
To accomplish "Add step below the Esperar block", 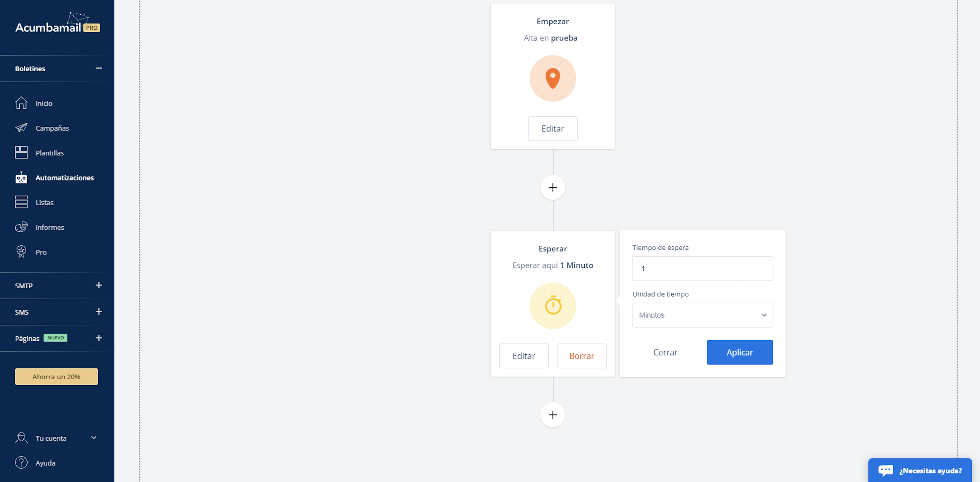I will (x=552, y=415).
